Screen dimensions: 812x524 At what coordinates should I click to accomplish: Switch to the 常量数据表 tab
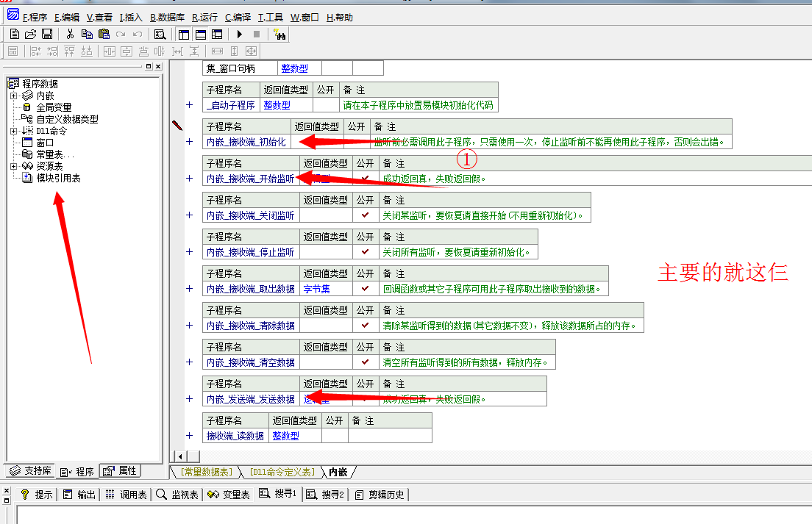coord(207,472)
